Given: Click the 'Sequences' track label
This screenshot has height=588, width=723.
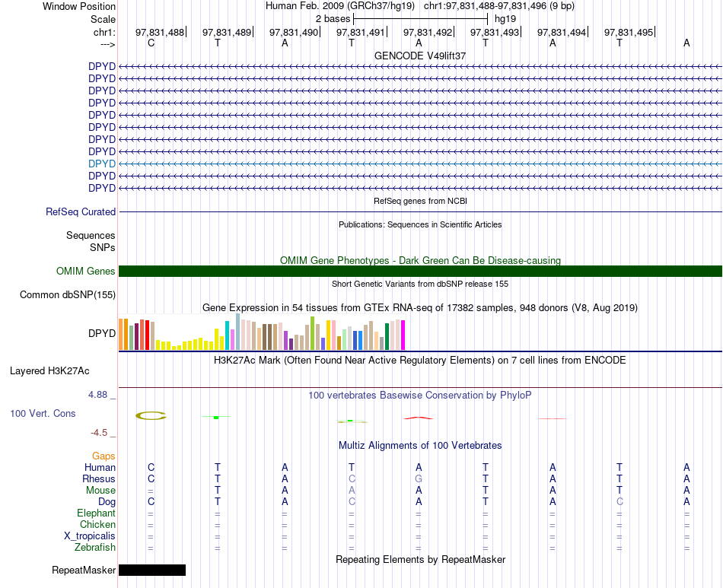Looking at the screenshot, I should (x=91, y=236).
